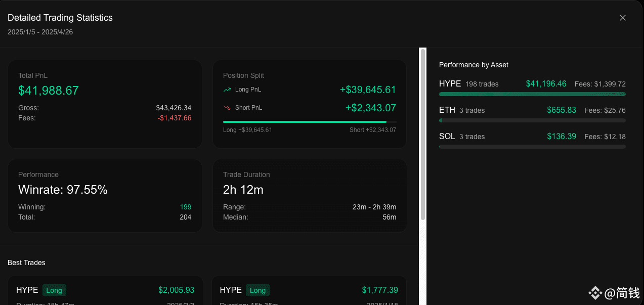Screen dimensions: 644x305
Task: Click the Long +$39,645.61 label under the split bar
Action: coord(248,130)
